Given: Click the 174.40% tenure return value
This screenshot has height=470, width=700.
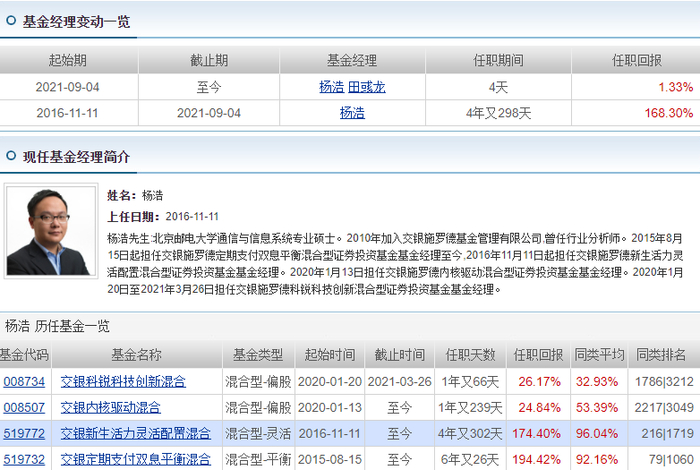Looking at the screenshot, I should [536, 433].
